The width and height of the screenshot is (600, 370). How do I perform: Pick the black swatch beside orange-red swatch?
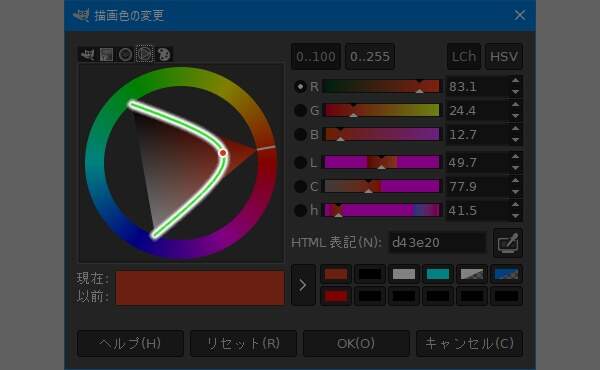[370, 274]
